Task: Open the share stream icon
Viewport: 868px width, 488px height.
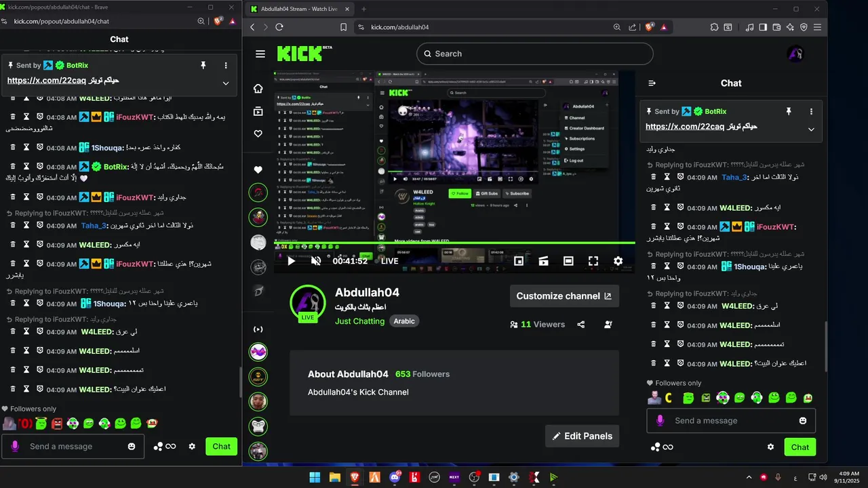Action: [581, 325]
